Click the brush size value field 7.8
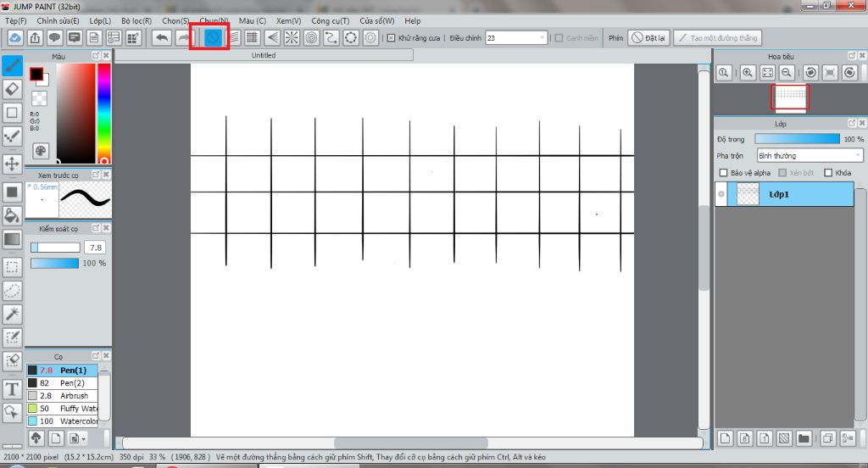 coord(96,248)
